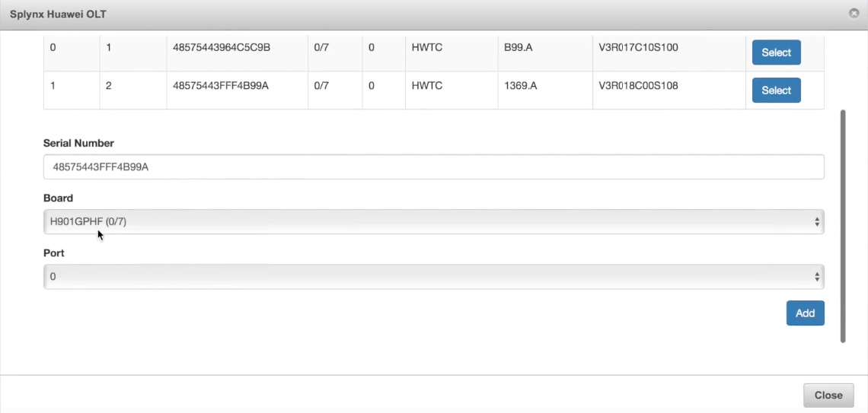Dismiss the dialog with the top-right X icon
This screenshot has height=413, width=868.
854,13
